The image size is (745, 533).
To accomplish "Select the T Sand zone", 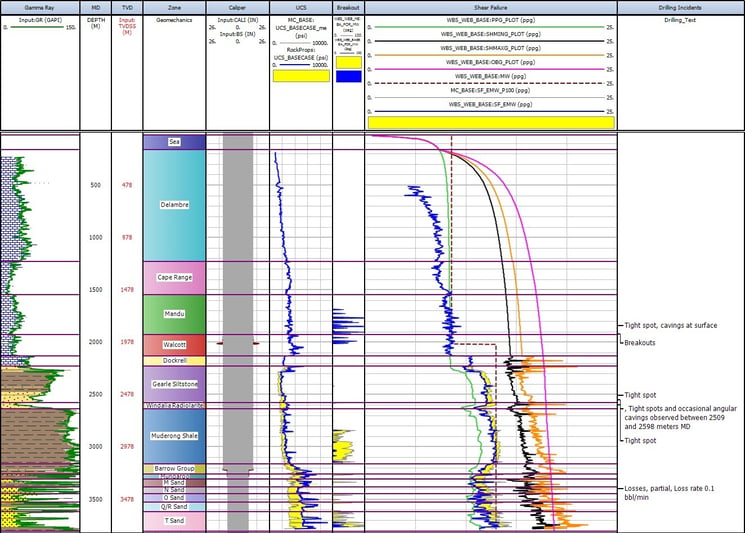I will point(174,521).
